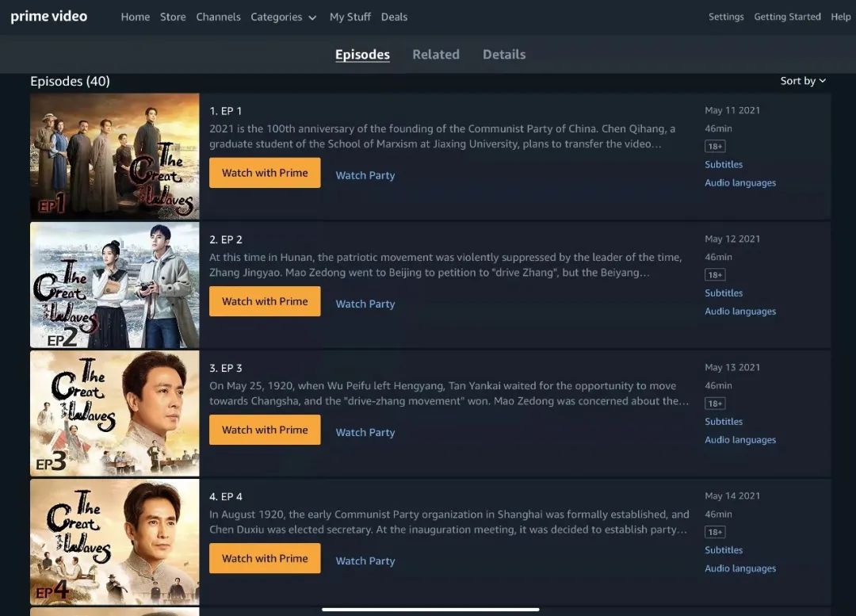Open Subtitles for EP 4
856x616 pixels.
(x=724, y=550)
